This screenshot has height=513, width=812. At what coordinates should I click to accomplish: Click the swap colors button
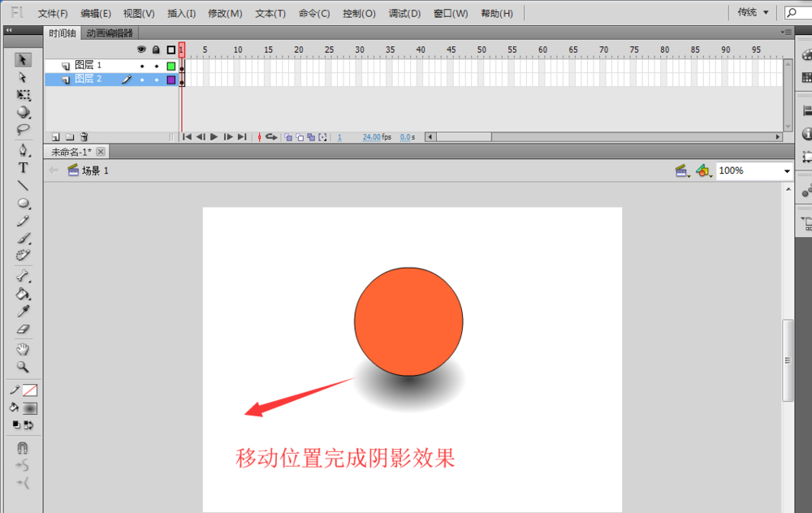point(28,425)
